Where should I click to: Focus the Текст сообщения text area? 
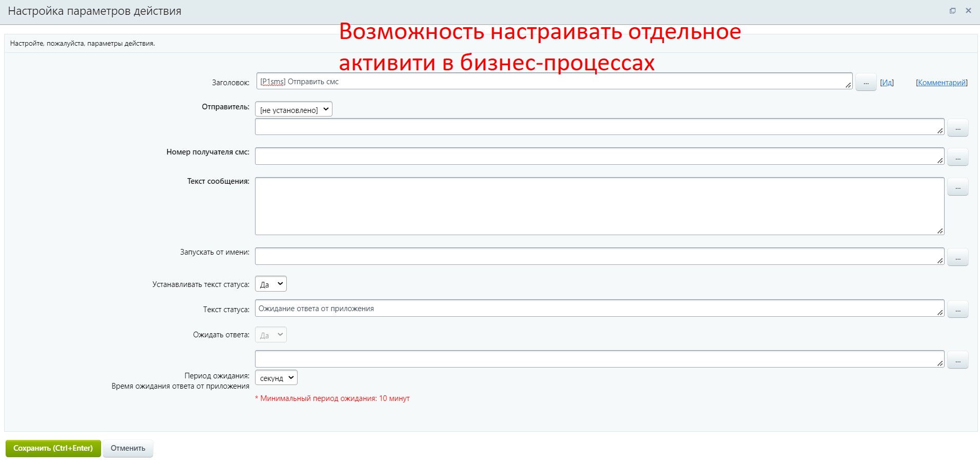(599, 206)
